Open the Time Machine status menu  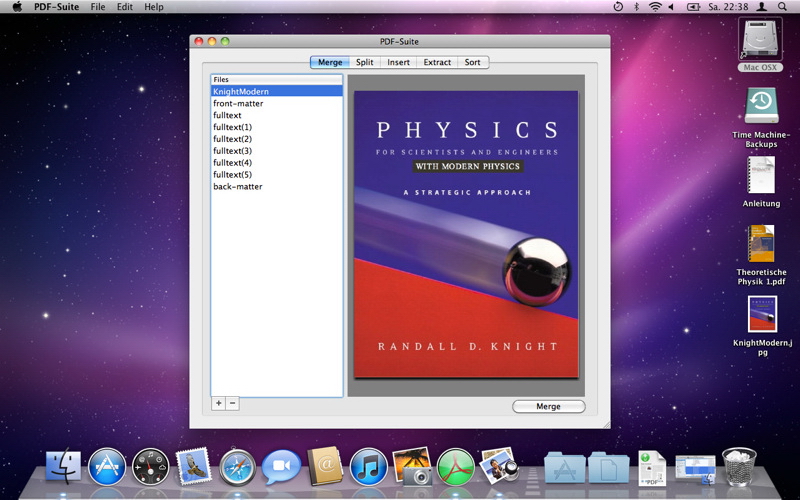tap(618, 7)
